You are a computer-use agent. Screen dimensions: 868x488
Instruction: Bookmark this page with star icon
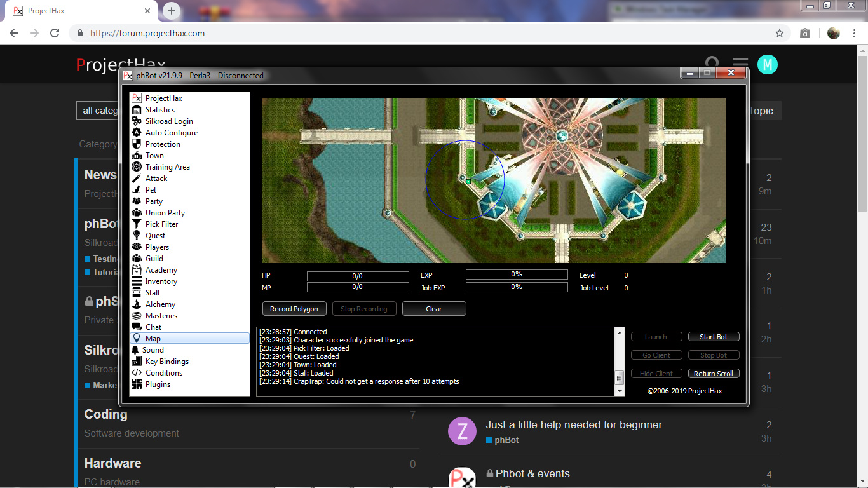pos(780,33)
